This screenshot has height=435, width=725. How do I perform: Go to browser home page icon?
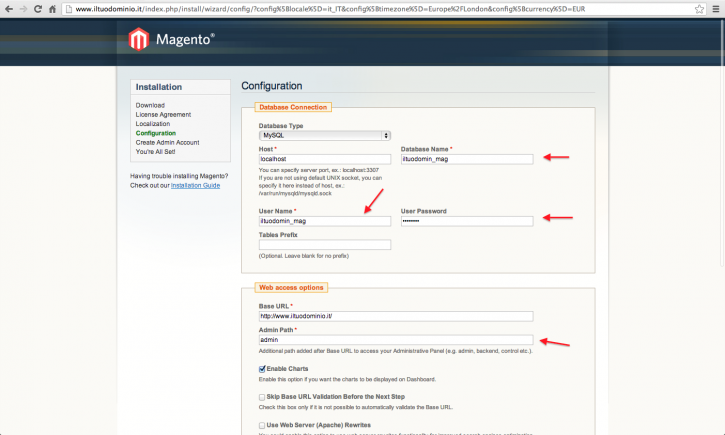pos(52,9)
